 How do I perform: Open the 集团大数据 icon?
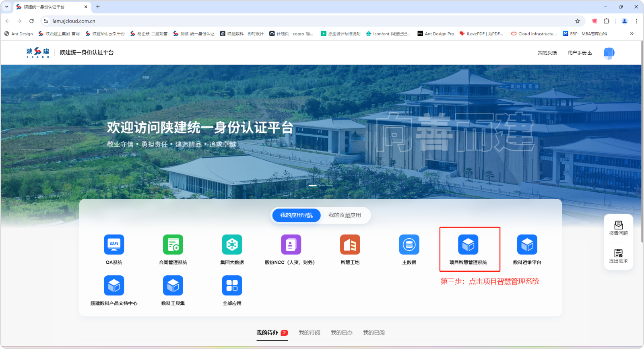pyautogui.click(x=232, y=245)
